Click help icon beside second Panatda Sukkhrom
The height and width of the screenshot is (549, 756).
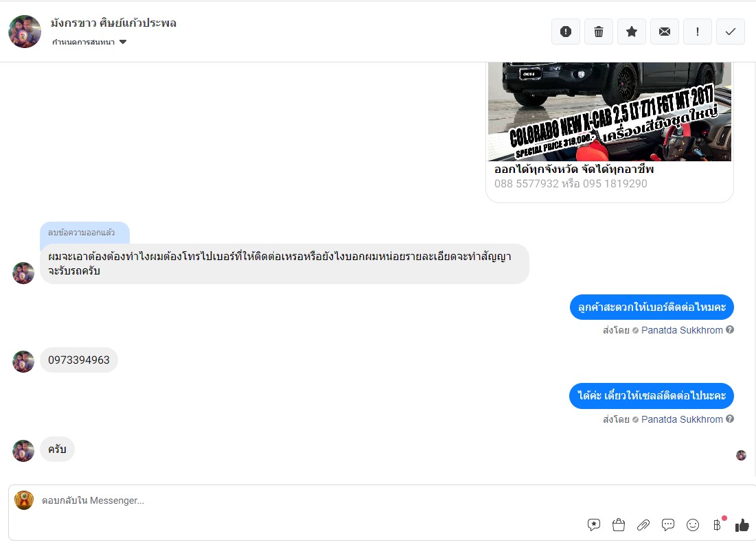coord(730,419)
